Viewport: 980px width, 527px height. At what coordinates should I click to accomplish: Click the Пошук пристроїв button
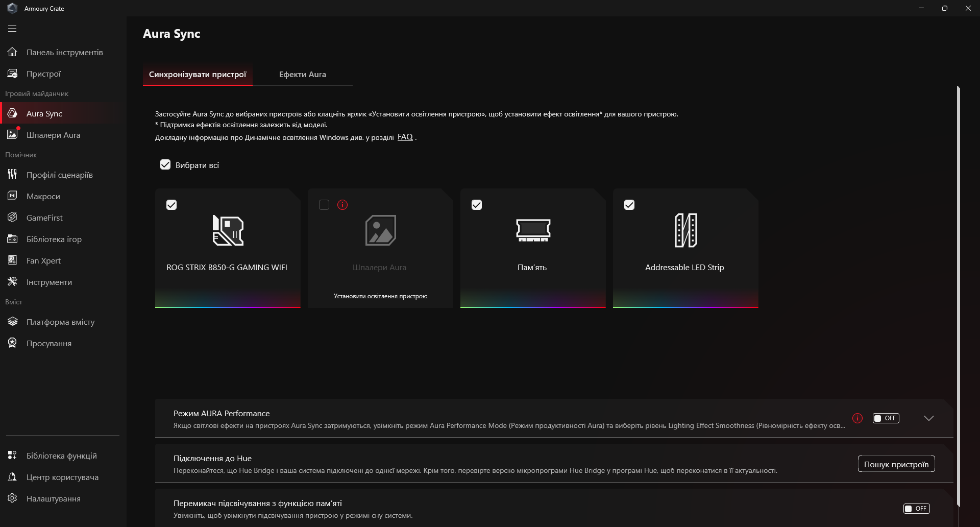(896, 464)
